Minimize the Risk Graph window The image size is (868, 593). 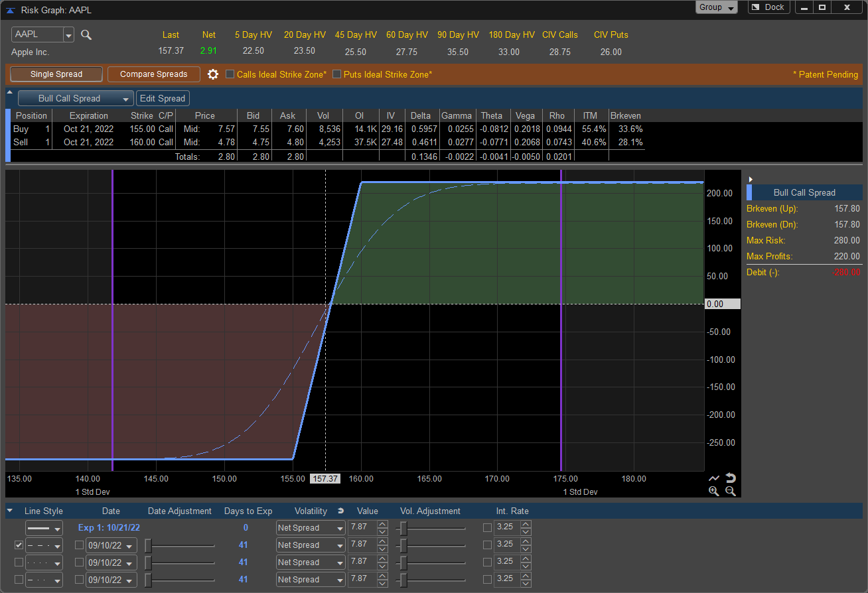pos(804,7)
